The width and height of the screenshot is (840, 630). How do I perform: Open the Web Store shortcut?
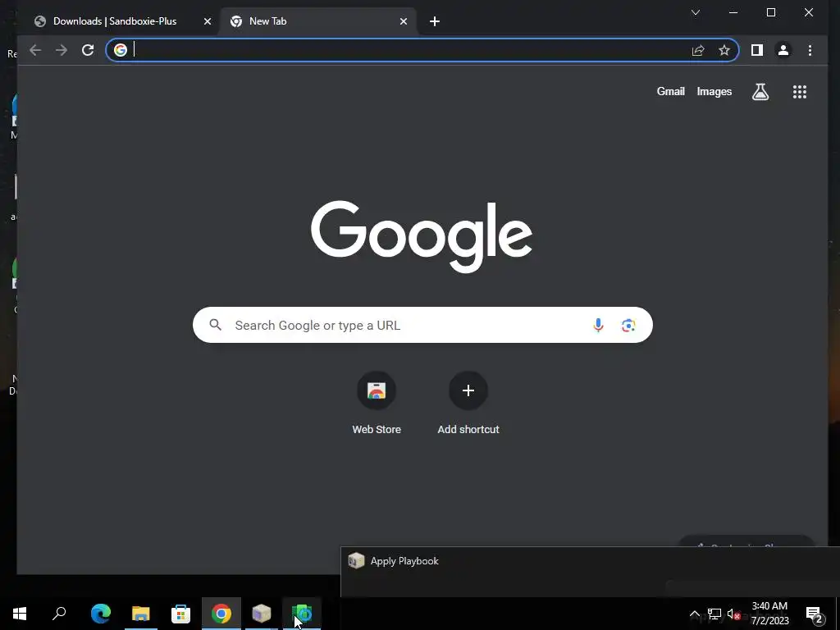tap(377, 403)
